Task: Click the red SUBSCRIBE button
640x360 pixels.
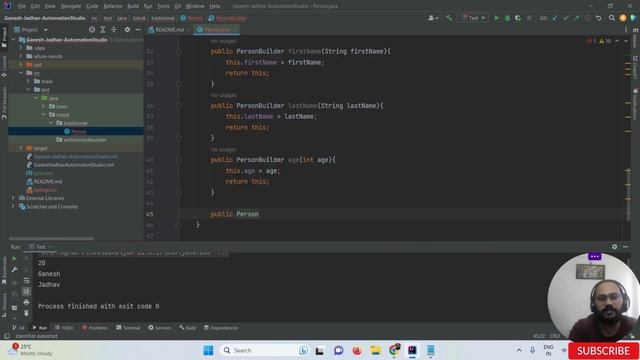Action: [603, 351]
